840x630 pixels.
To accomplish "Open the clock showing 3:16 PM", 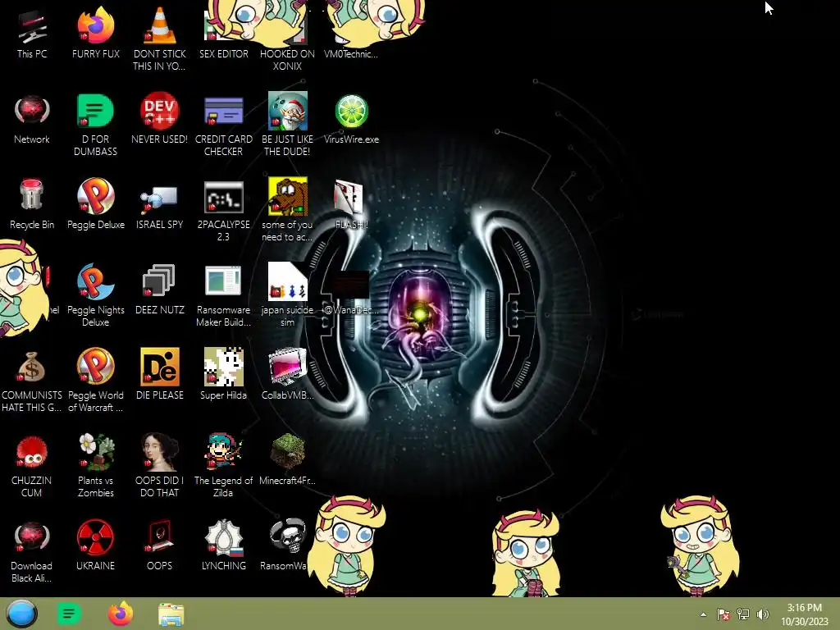I will pyautogui.click(x=804, y=614).
